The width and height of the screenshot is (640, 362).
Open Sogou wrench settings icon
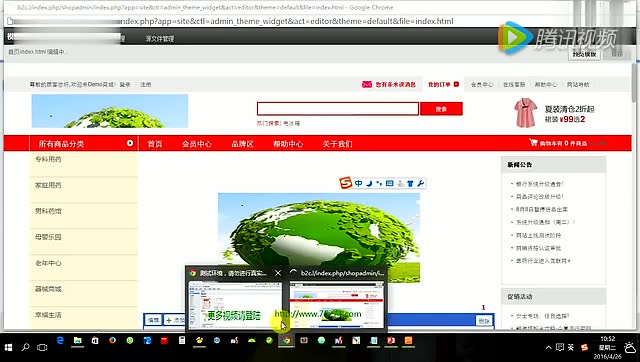click(420, 183)
